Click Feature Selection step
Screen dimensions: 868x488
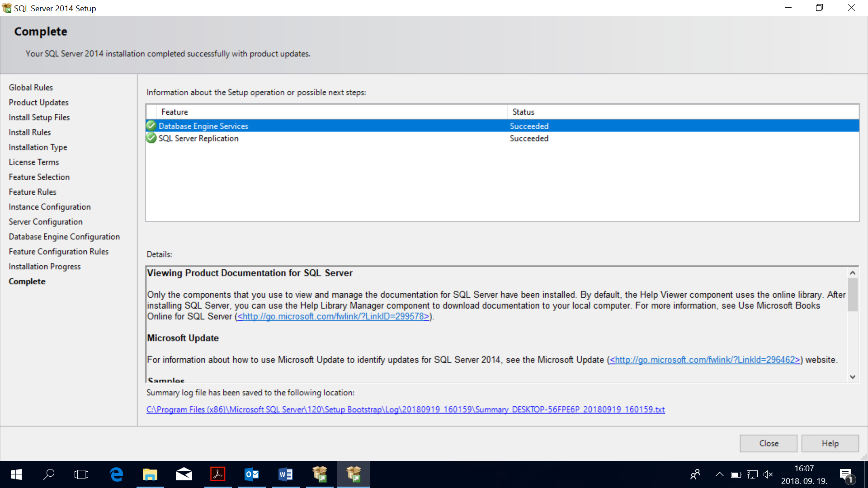click(x=39, y=177)
